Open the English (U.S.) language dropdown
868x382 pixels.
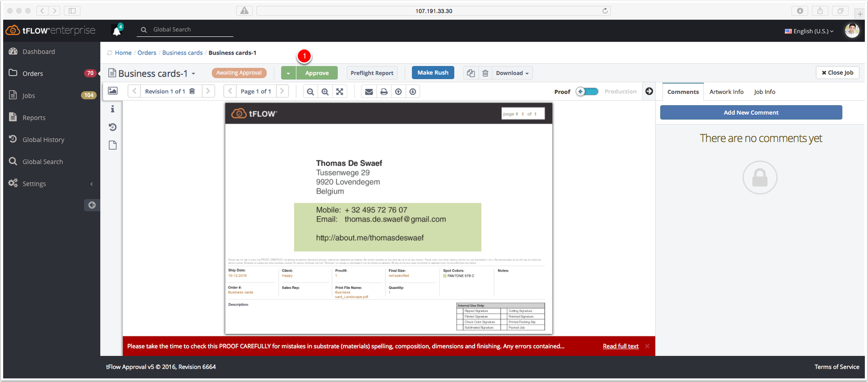(x=809, y=31)
